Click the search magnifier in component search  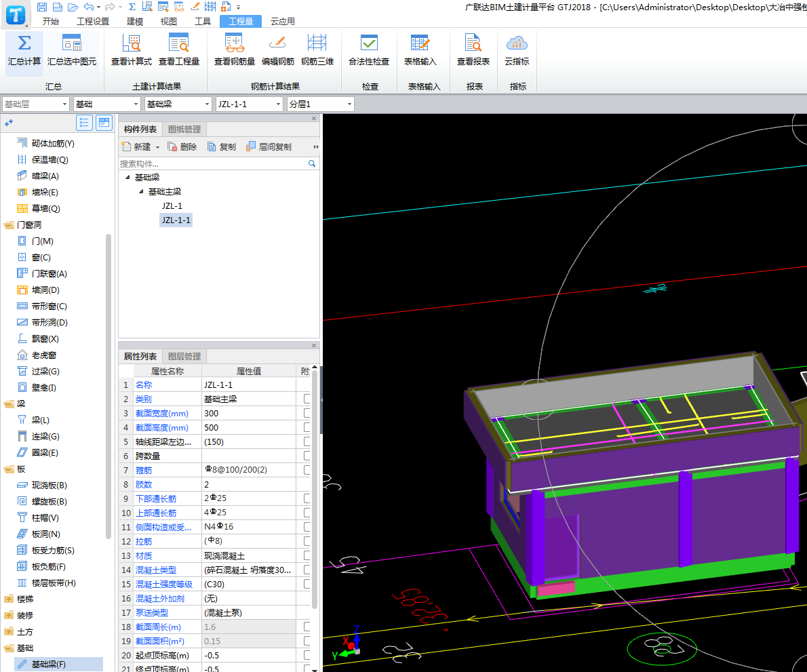point(311,163)
